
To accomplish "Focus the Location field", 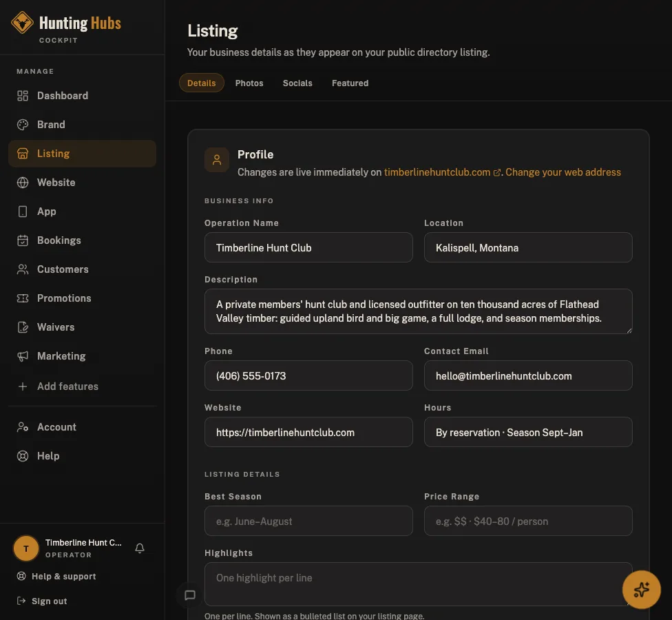I will click(528, 247).
